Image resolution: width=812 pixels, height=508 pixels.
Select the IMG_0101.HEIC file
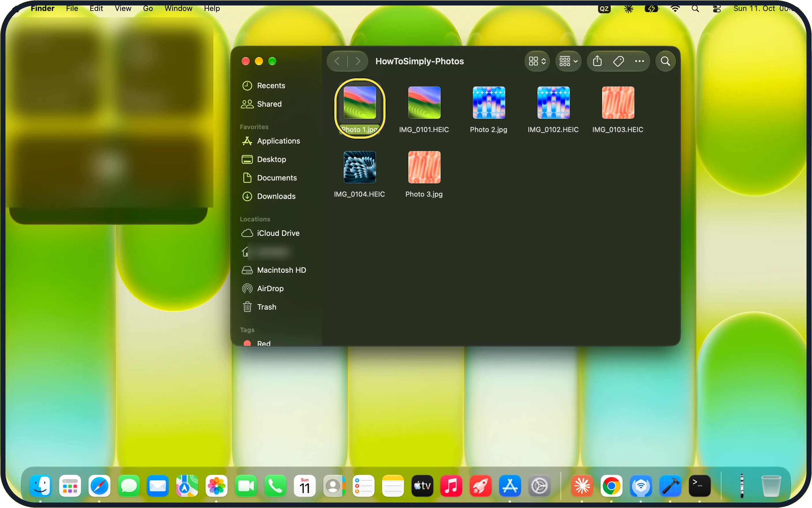pyautogui.click(x=424, y=109)
